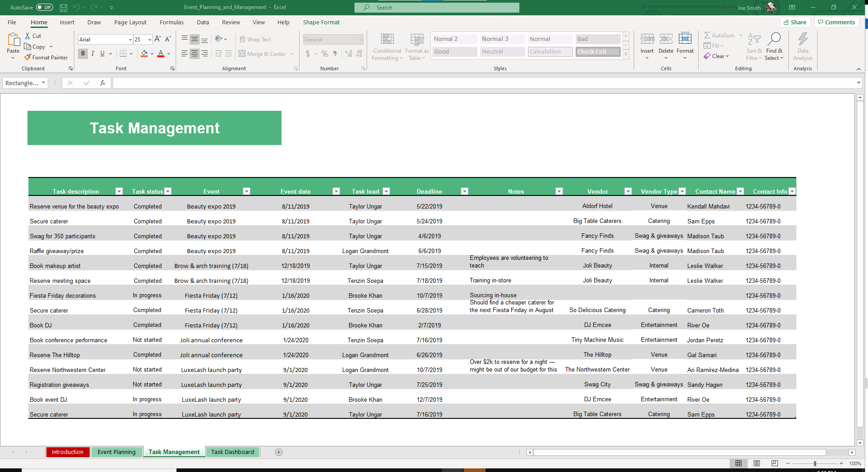Toggle center alignment for text

pyautogui.click(x=194, y=54)
